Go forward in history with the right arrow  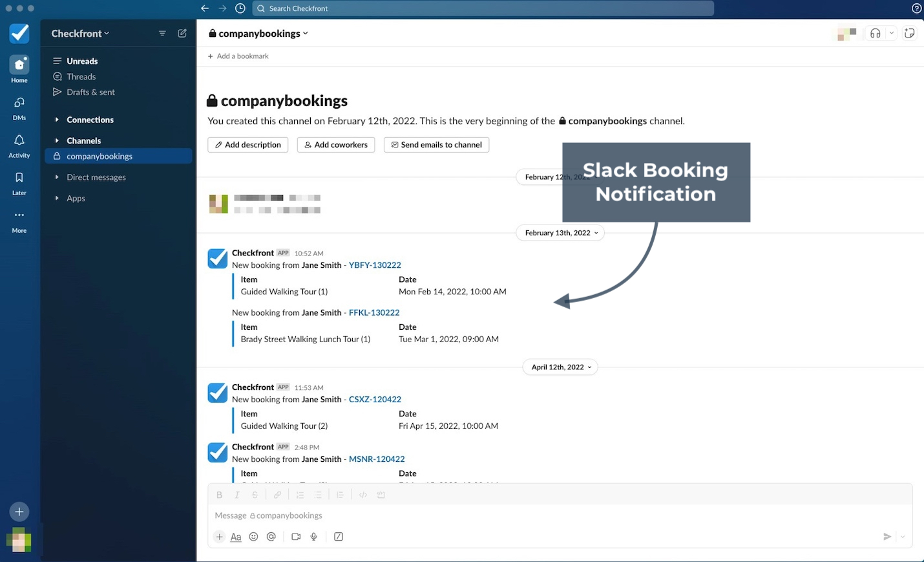222,8
